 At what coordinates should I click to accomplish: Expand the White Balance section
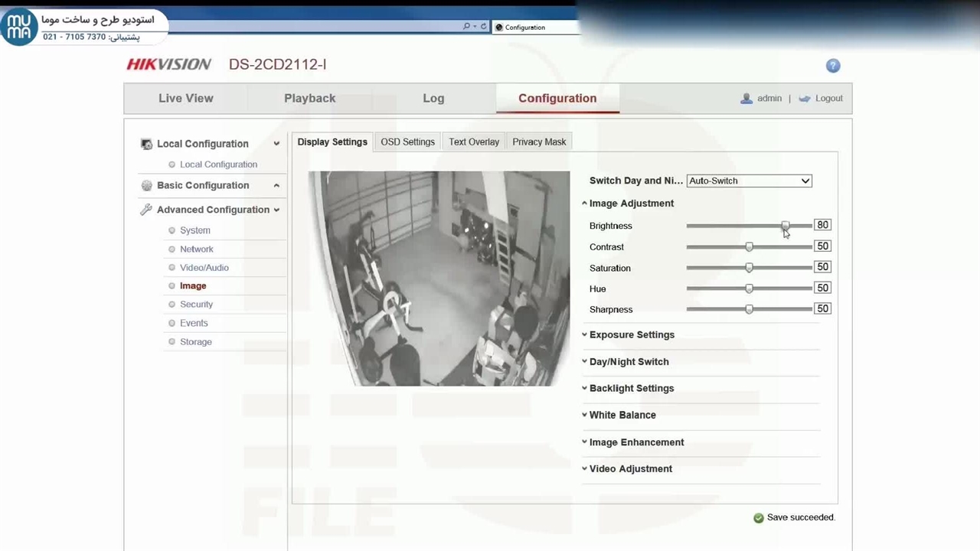622,415
